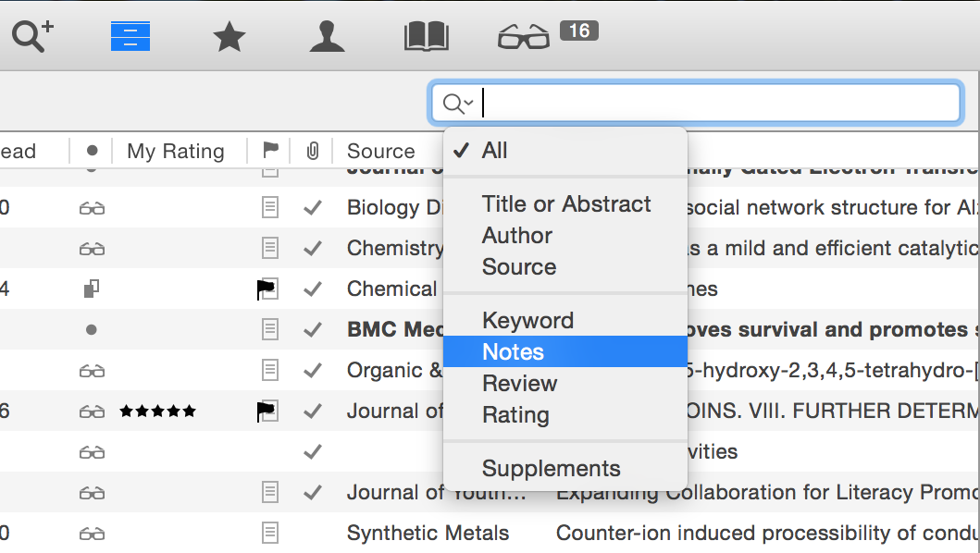Select the Synthetic Metals source cell

click(428, 533)
